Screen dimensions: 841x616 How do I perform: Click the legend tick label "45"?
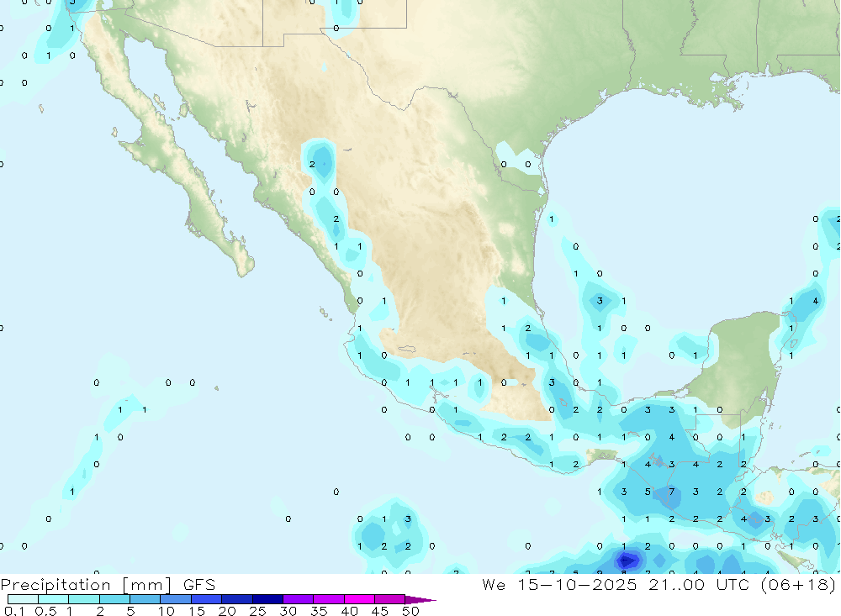pyautogui.click(x=380, y=611)
